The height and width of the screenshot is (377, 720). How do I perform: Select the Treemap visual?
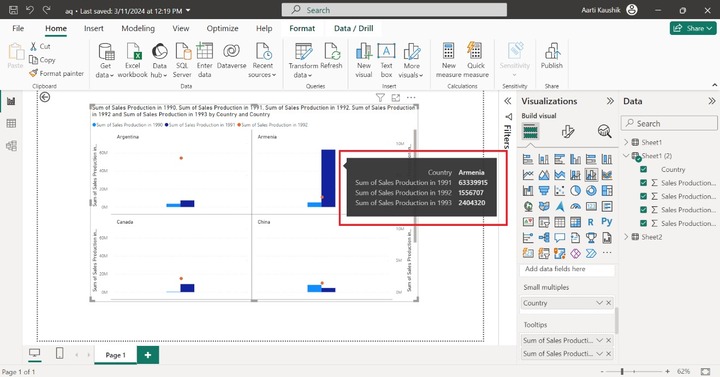coord(607,191)
